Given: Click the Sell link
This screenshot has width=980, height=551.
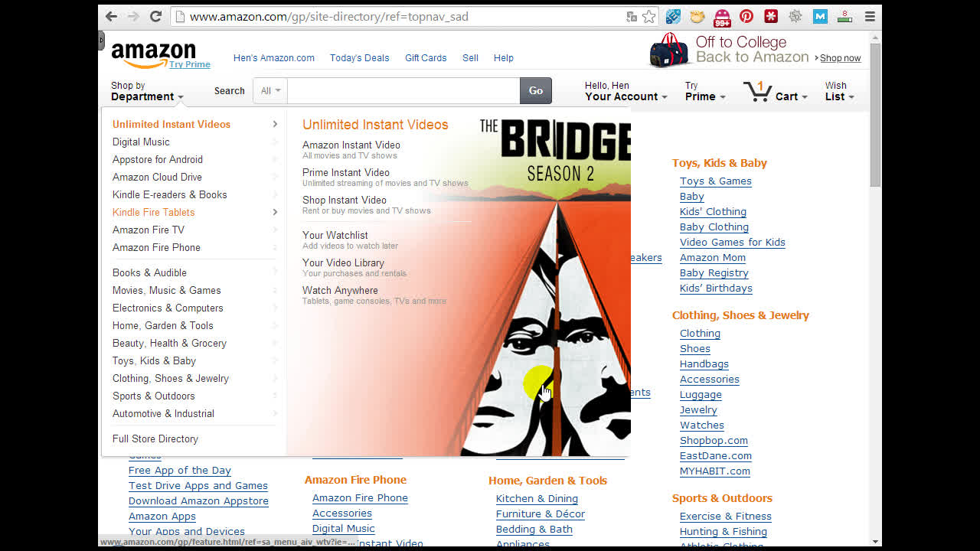Looking at the screenshot, I should tap(470, 58).
